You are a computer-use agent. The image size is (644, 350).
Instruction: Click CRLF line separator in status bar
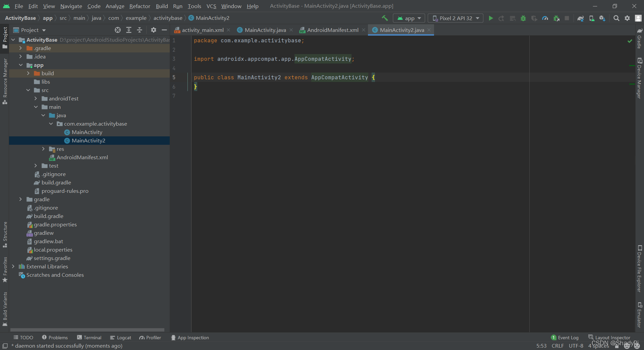click(x=557, y=346)
